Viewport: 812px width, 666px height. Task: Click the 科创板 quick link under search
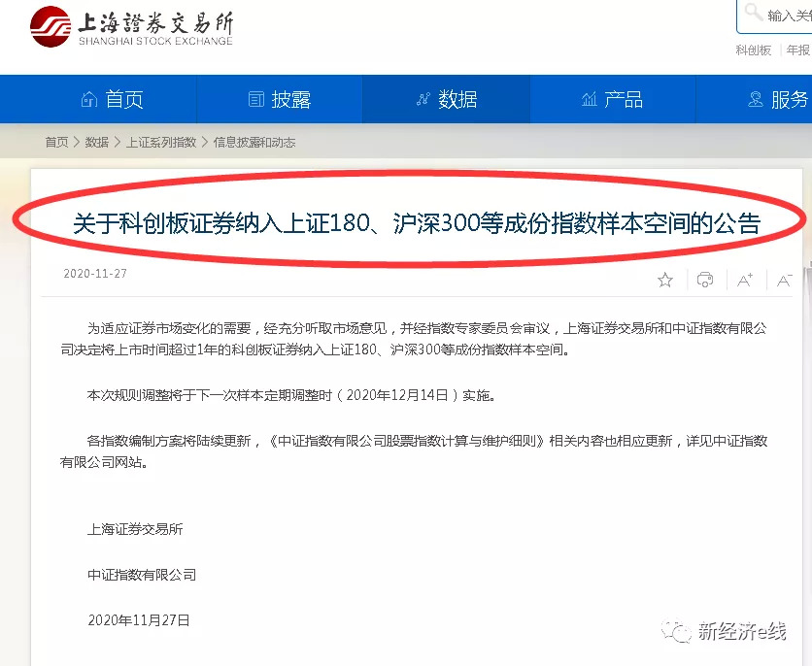tap(754, 50)
